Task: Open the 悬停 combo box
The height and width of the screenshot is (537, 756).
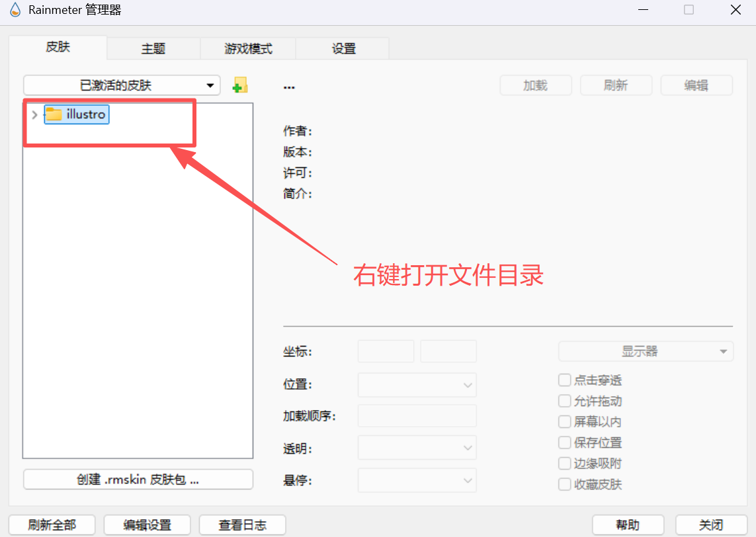Action: point(417,481)
